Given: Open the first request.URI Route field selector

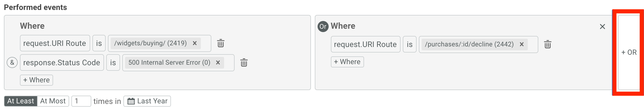Looking at the screenshot, I should (x=55, y=43).
